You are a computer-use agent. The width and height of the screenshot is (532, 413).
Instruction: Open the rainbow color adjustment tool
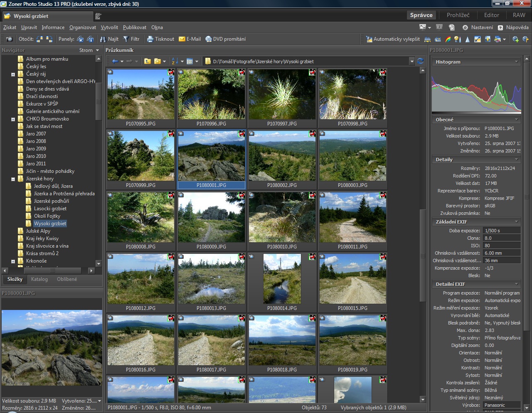tap(448, 39)
